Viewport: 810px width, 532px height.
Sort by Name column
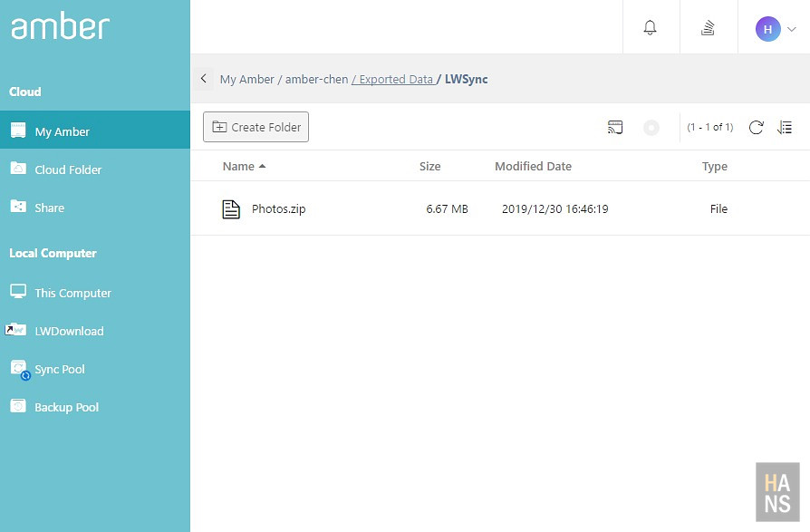244,167
